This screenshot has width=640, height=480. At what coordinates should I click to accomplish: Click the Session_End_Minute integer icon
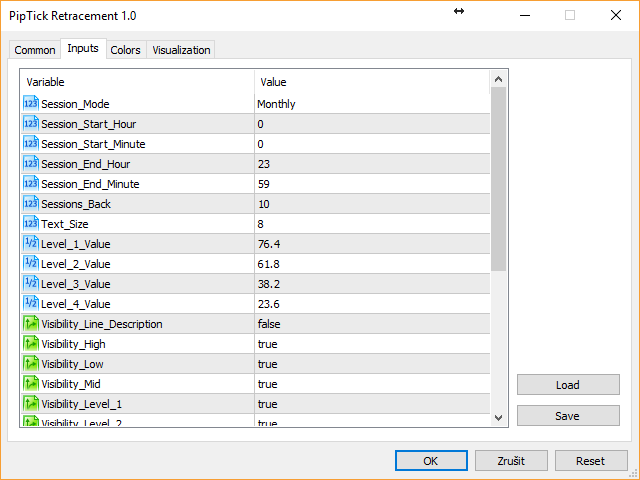pos(31,184)
